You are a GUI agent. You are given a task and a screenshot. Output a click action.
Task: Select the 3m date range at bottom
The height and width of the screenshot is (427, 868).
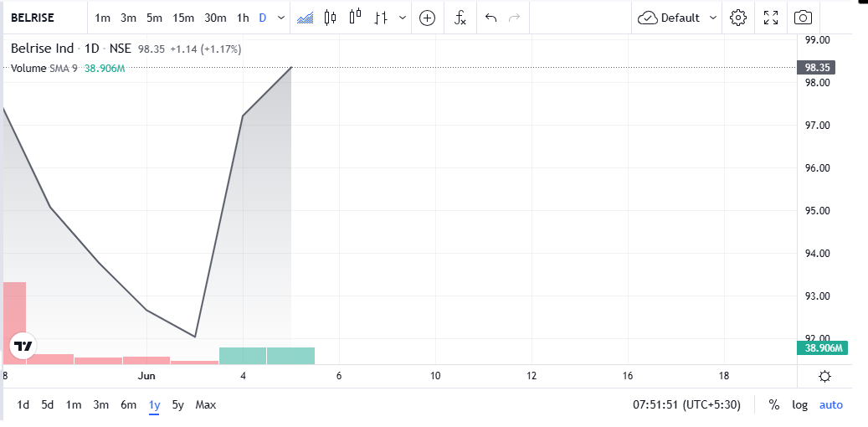(100, 405)
